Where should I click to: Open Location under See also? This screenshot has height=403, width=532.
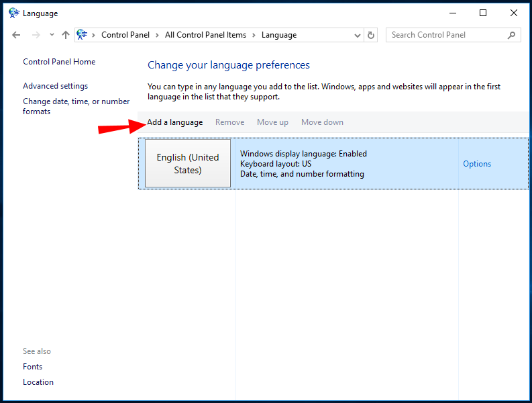[x=38, y=382]
